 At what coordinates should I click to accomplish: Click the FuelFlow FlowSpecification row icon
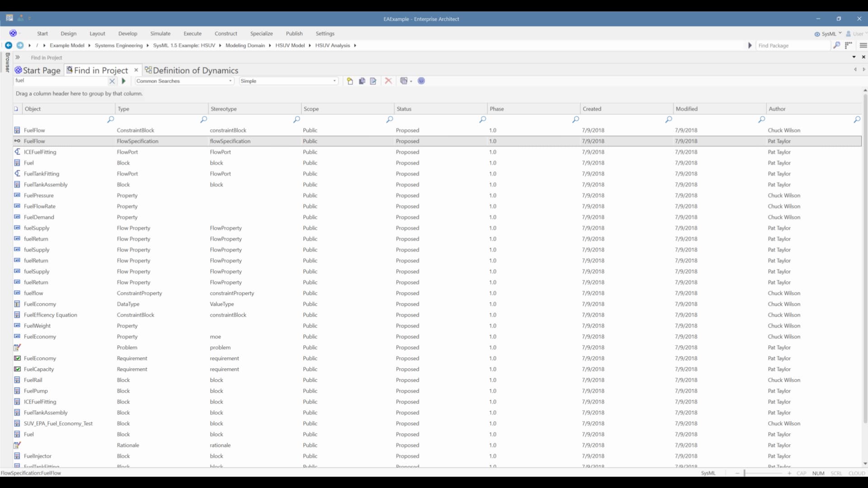17,141
